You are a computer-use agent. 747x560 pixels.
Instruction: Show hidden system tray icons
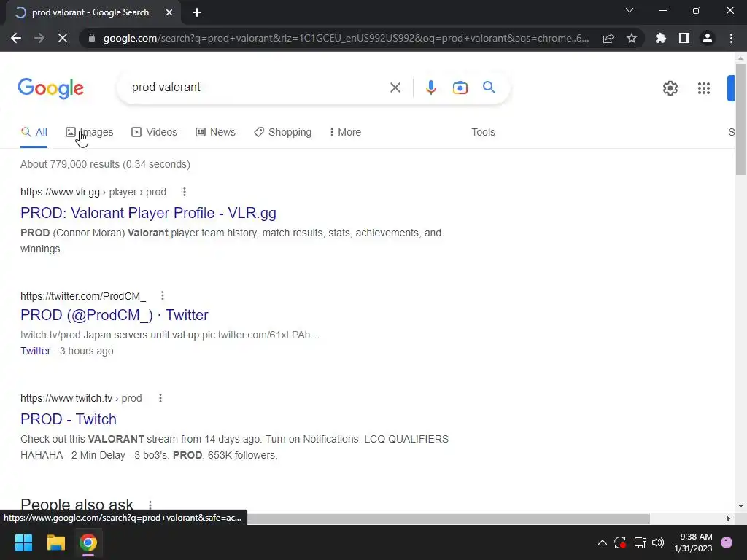point(602,542)
